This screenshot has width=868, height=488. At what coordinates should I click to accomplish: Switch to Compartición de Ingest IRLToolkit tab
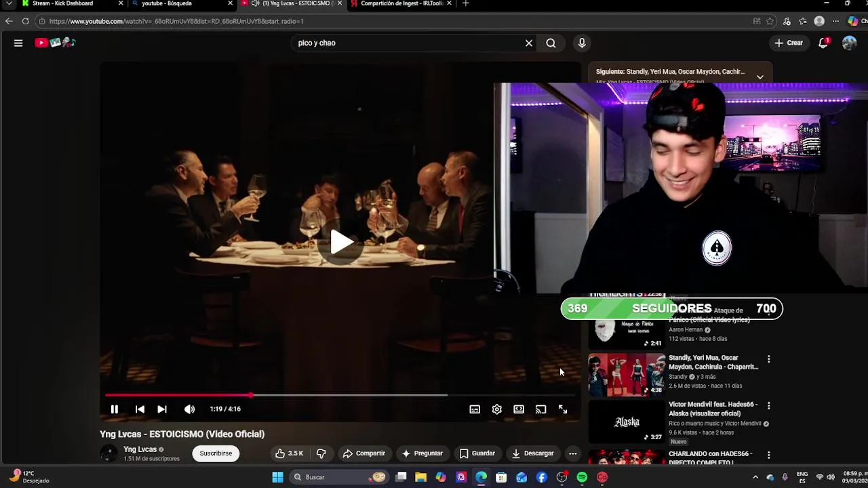point(401,3)
